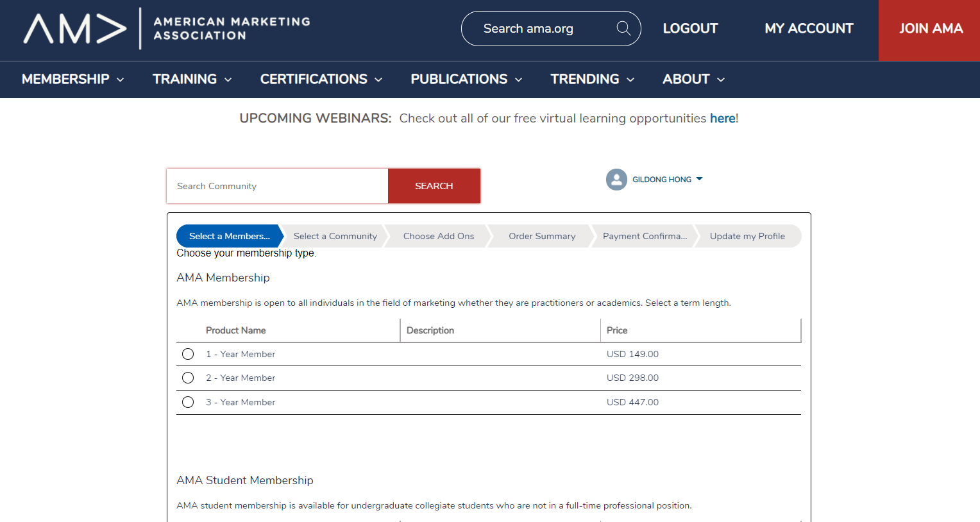Image resolution: width=980 pixels, height=522 pixels.
Task: Click the American Marketing Association title text
Action: pos(232,29)
